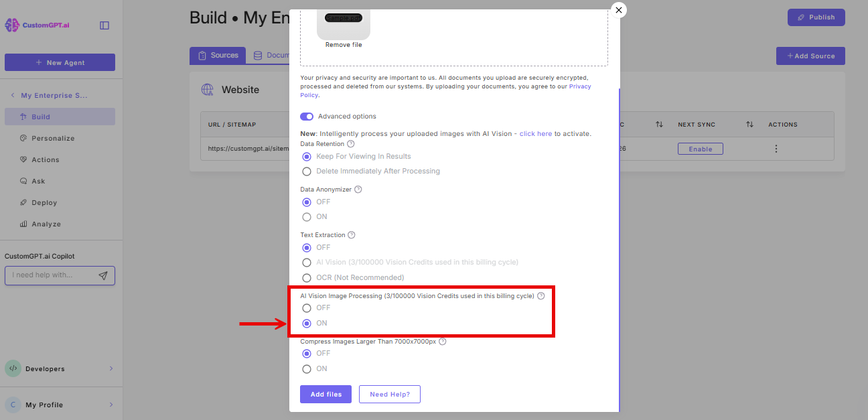Screen dimensions: 868x420
Task: Open the three-dot actions menu for sitemap row
Action: point(776,149)
